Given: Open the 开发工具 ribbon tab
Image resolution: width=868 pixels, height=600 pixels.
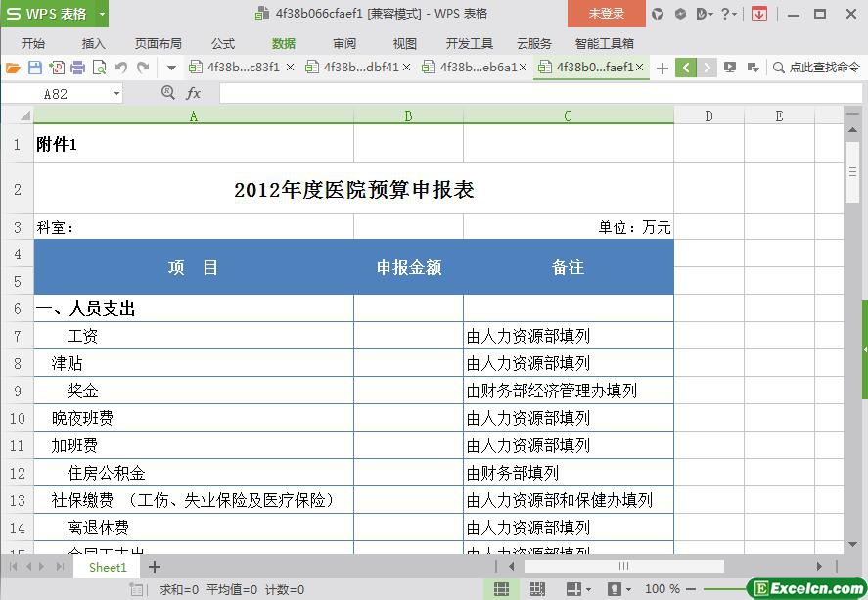Looking at the screenshot, I should [x=470, y=44].
